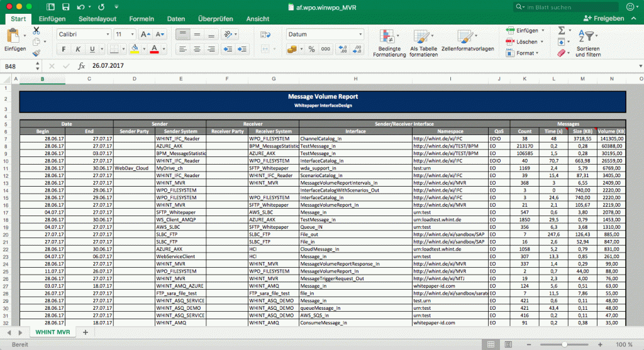
Task: Toggle bold formatting
Action: (64, 49)
